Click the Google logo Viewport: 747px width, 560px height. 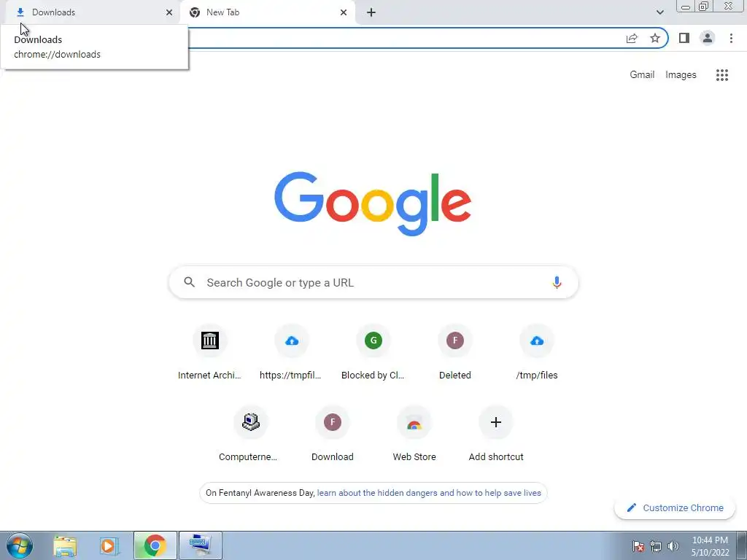pos(373,203)
